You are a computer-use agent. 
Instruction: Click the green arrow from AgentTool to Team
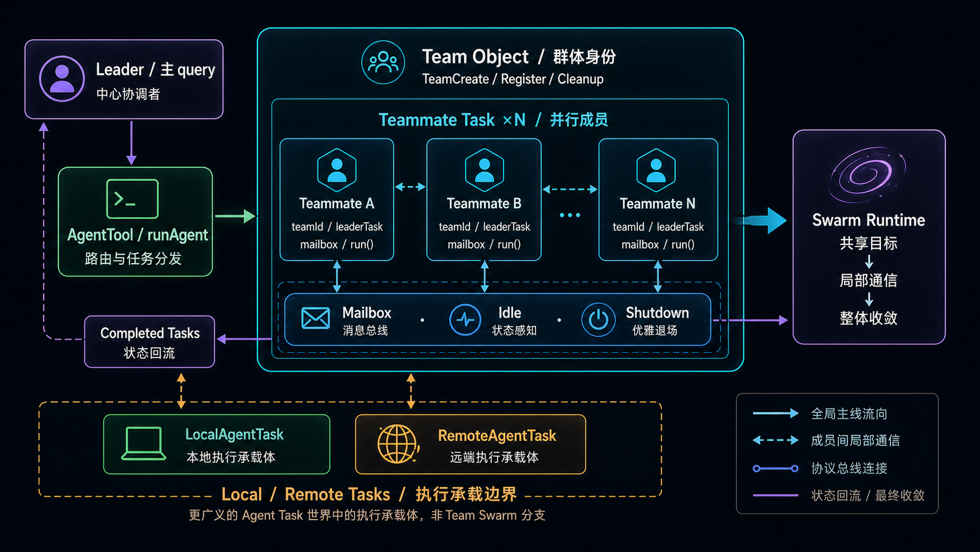click(x=235, y=216)
